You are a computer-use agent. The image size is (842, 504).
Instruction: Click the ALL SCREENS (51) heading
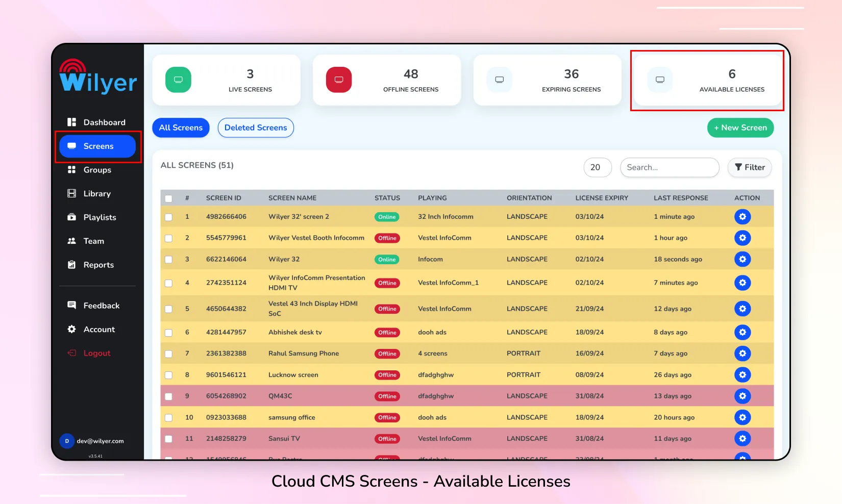(197, 165)
